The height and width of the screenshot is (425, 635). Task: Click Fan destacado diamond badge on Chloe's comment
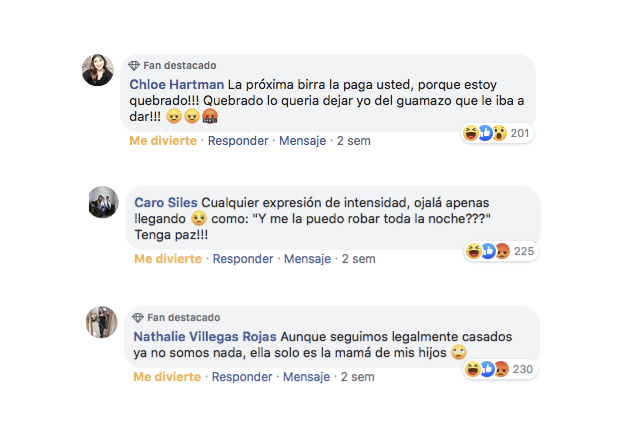click(x=134, y=66)
